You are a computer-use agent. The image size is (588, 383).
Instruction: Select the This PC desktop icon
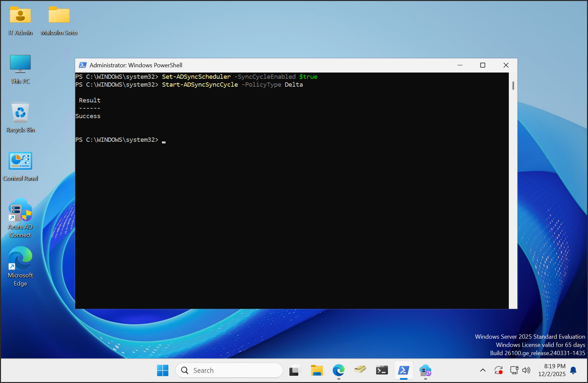(20, 64)
